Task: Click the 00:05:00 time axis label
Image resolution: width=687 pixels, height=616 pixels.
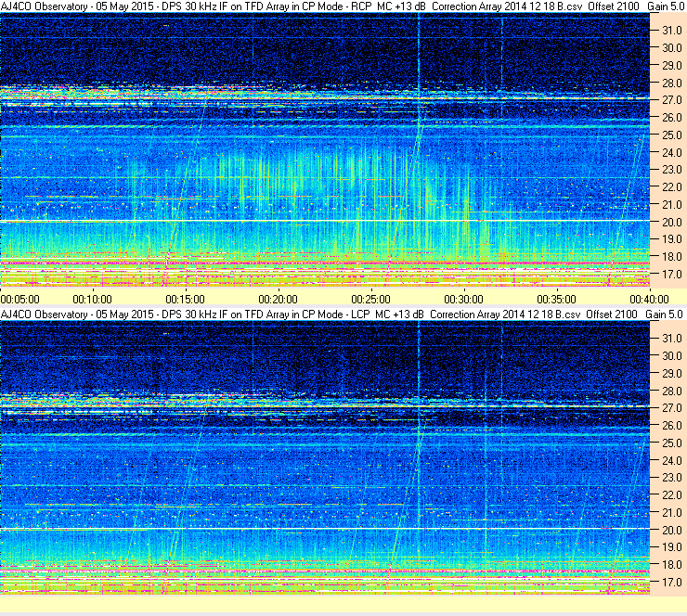Action: point(20,300)
